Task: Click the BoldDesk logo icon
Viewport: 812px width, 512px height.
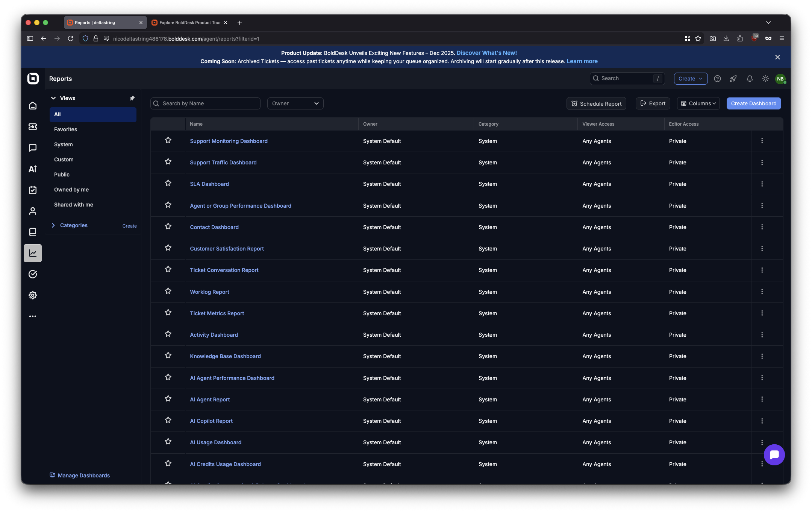Action: [x=33, y=78]
